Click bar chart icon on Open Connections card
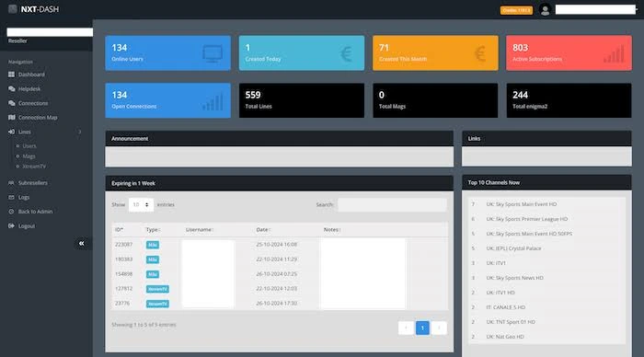Image resolution: width=644 pixels, height=357 pixels. pos(213,102)
